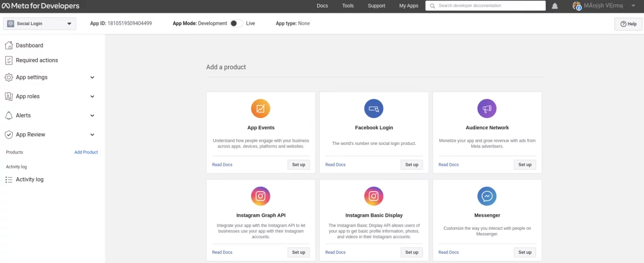
Task: Click the Add a product heading
Action: pos(226,67)
